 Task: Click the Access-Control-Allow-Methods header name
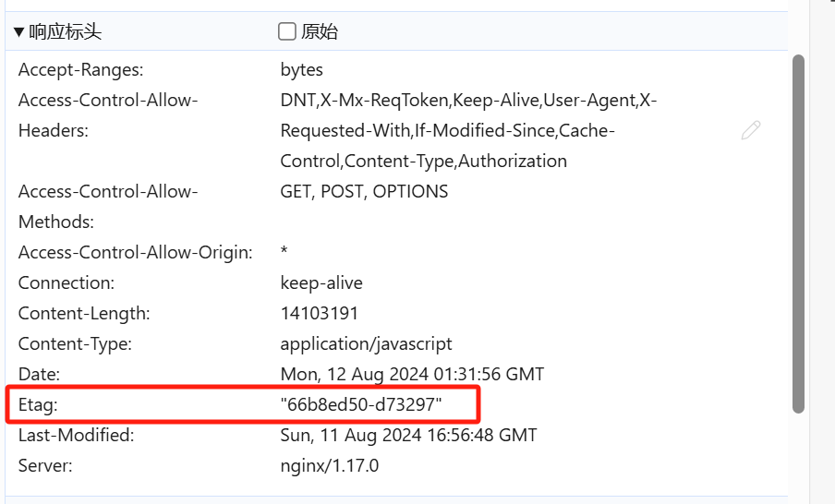108,207
